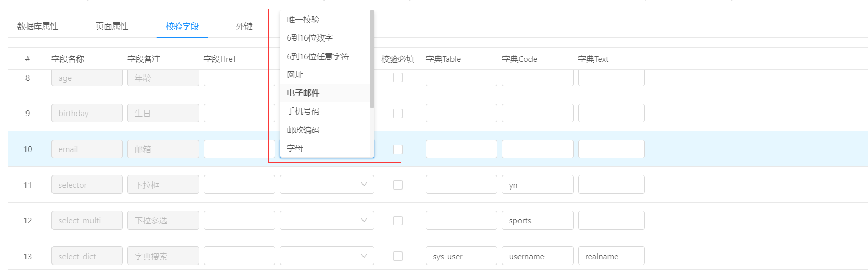Open the 页面属性 tab
This screenshot has width=868, height=277.
tap(112, 27)
